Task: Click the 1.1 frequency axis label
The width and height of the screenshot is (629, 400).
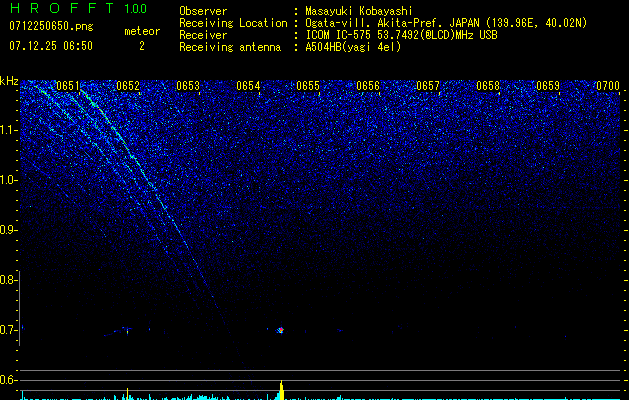Action: pos(7,130)
